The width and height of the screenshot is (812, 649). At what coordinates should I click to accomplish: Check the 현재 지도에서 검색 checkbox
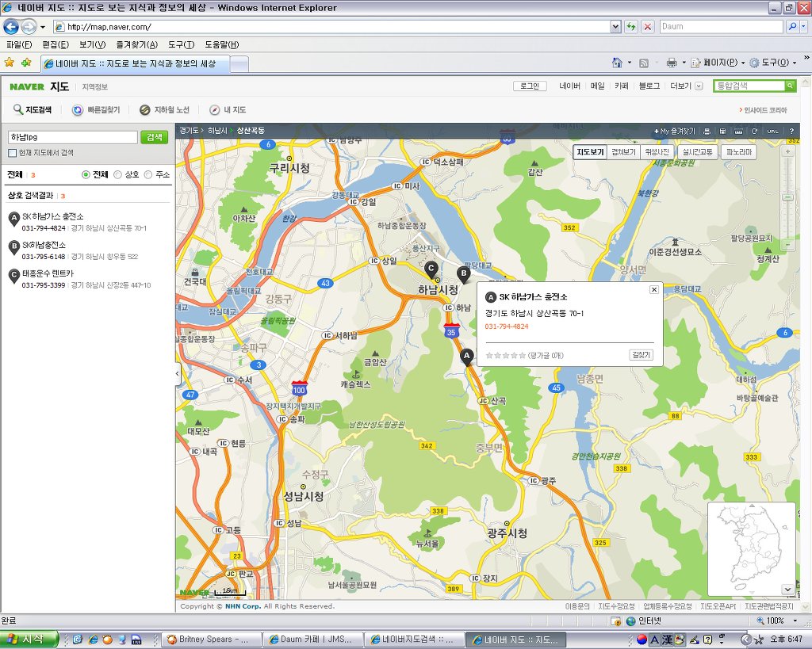click(x=13, y=153)
